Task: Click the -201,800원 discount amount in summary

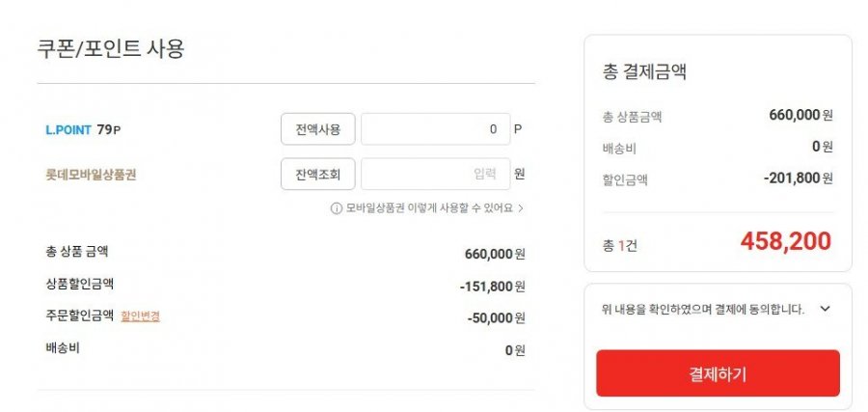Action: click(798, 179)
